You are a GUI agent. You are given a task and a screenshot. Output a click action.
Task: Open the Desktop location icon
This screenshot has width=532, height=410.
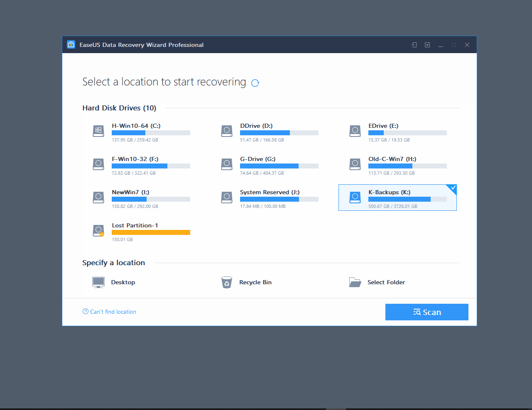[98, 282]
